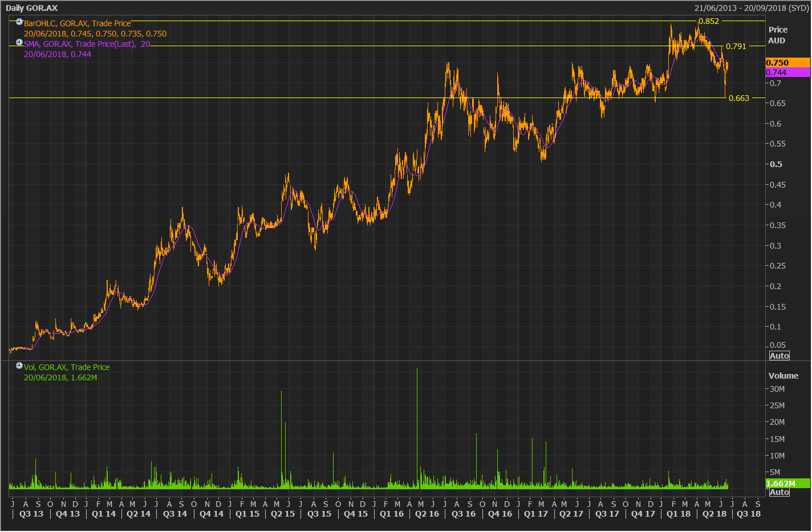
Task: Click the Vol legend round icon
Action: [x=19, y=366]
